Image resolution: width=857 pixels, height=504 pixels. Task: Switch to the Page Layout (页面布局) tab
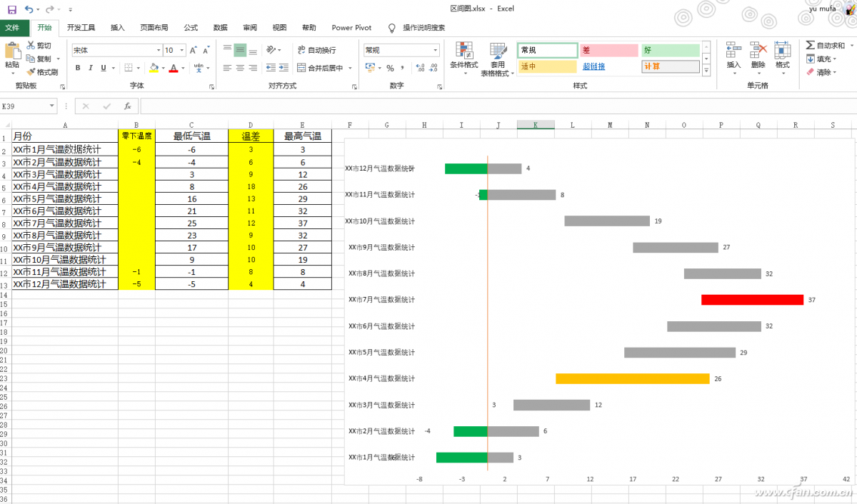click(154, 28)
